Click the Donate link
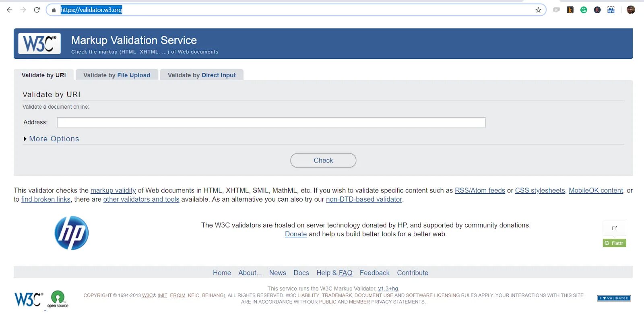 click(x=296, y=234)
